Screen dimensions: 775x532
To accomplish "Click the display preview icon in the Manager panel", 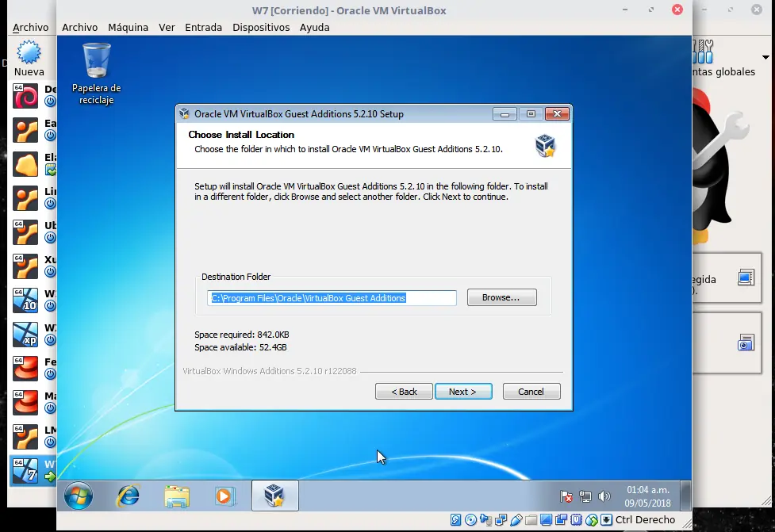I will click(746, 277).
